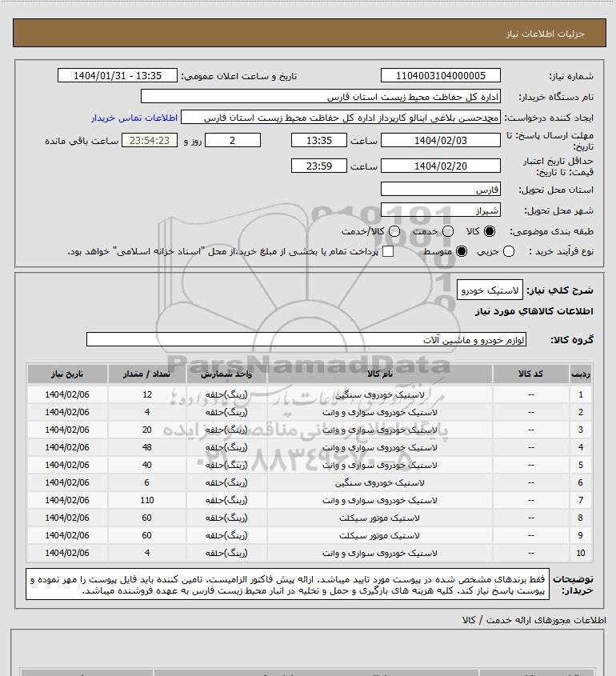Toggle the Islamic treasury payment checkbox
The height and width of the screenshot is (676, 616).
tap(388, 251)
